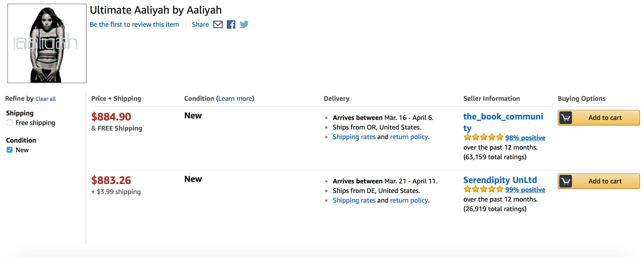Clear all refine filters
Screen dimensions: 644x257
tap(46, 99)
